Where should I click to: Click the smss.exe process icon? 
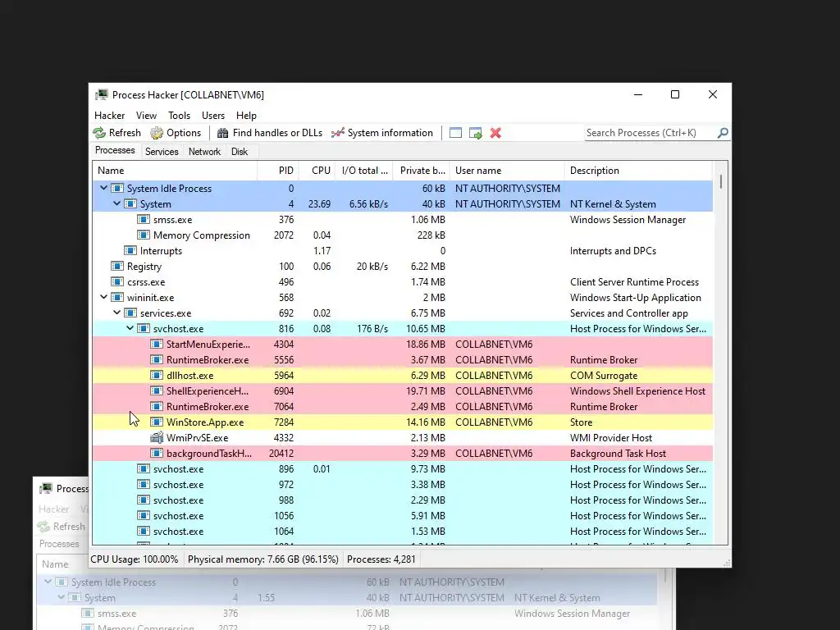click(x=143, y=219)
